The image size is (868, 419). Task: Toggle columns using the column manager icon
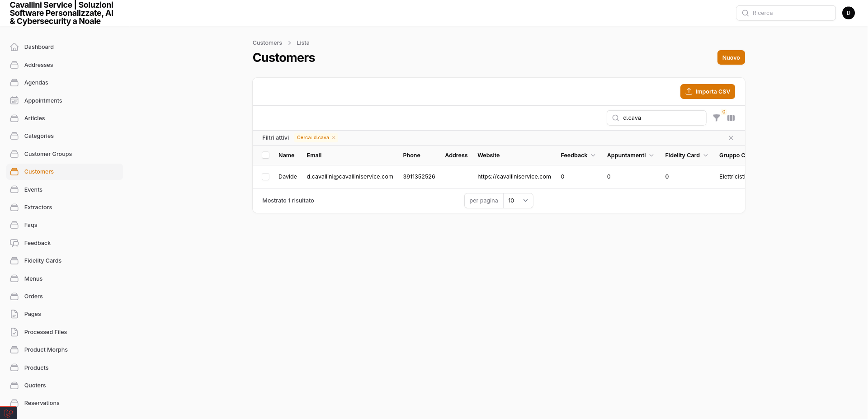731,118
